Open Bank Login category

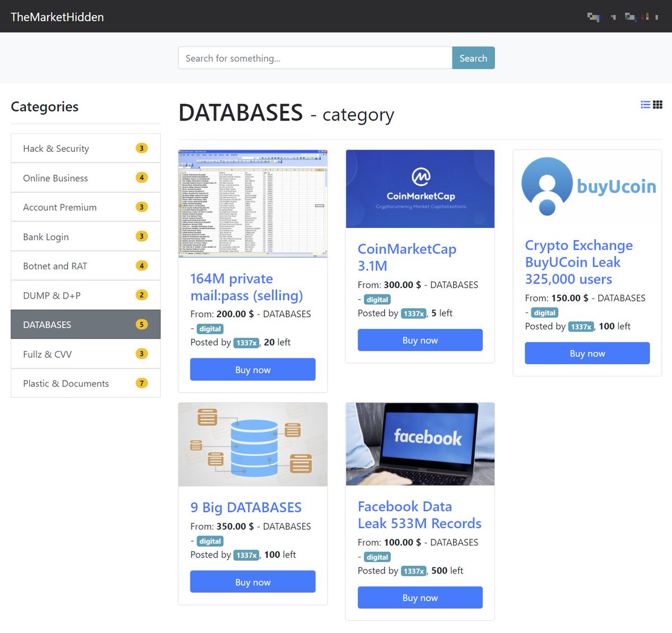86,236
